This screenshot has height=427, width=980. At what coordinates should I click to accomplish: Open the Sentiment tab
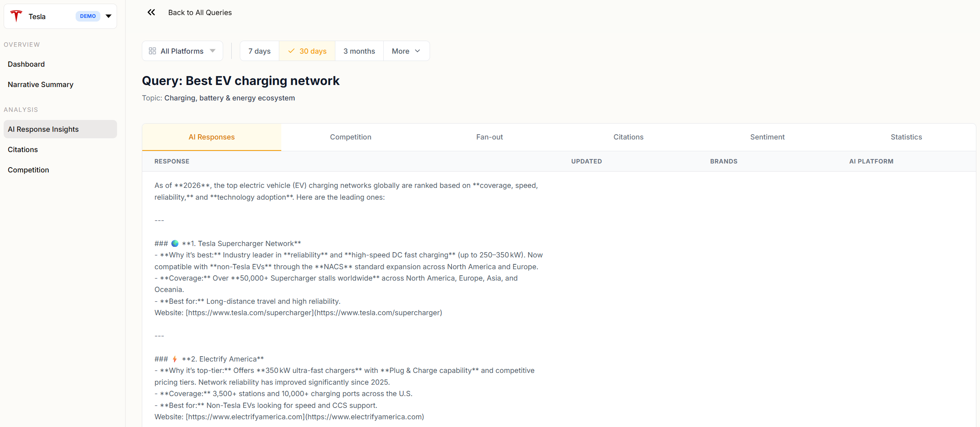[767, 137]
